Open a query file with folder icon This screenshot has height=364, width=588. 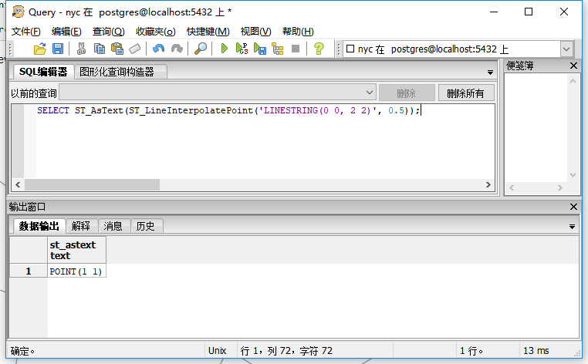[40, 49]
